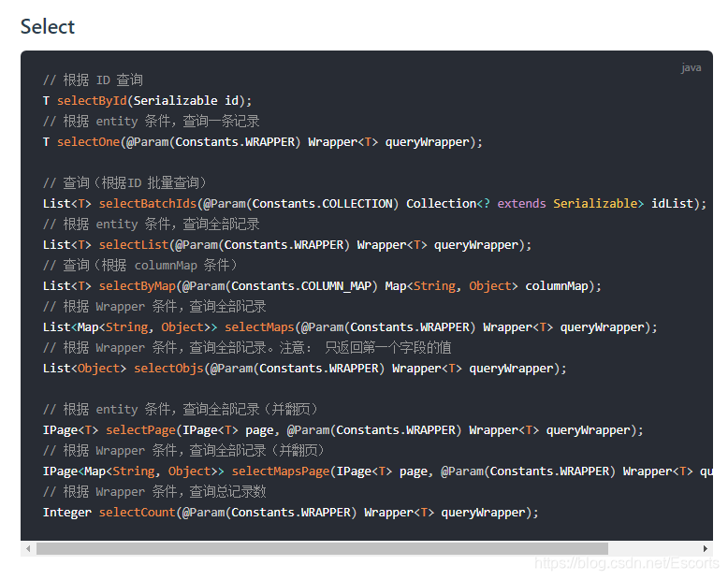Click the comment '根据 Wrapper 条件，查询总记录数'
The height and width of the screenshot is (580, 728).
165,492
